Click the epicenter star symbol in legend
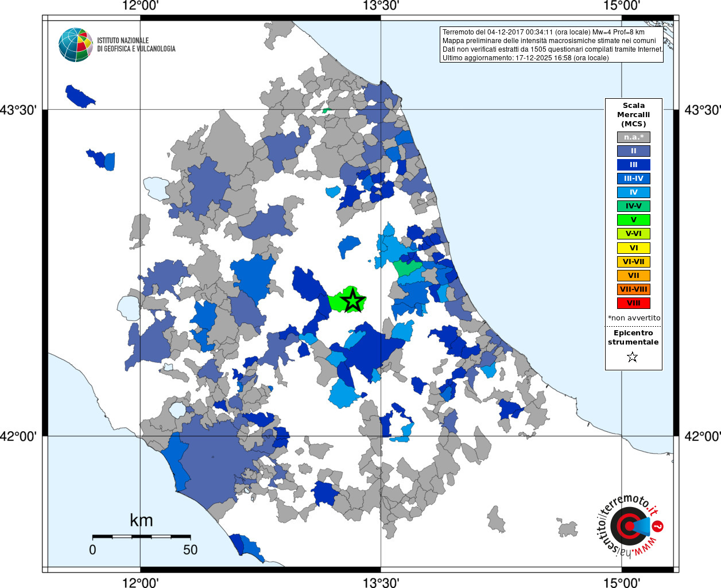This screenshot has height=588, width=721. (633, 357)
